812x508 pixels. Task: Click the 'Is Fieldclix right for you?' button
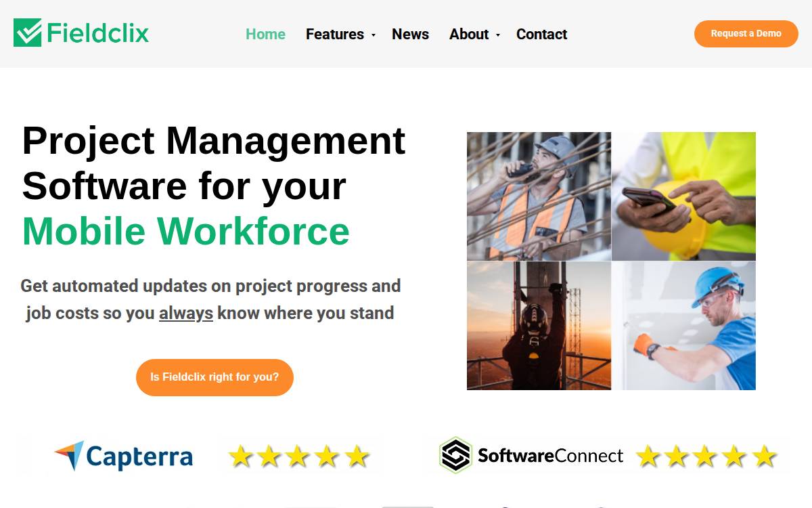(215, 377)
